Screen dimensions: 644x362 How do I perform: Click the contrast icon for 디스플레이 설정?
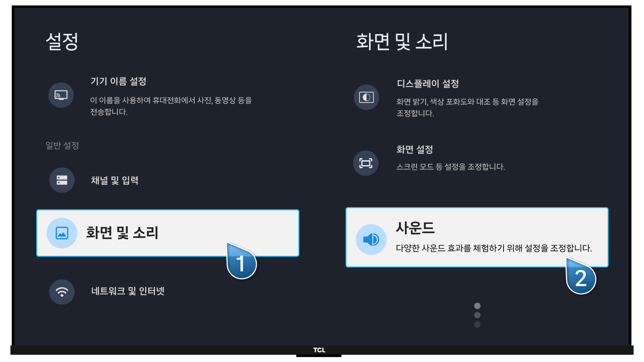coord(366,97)
